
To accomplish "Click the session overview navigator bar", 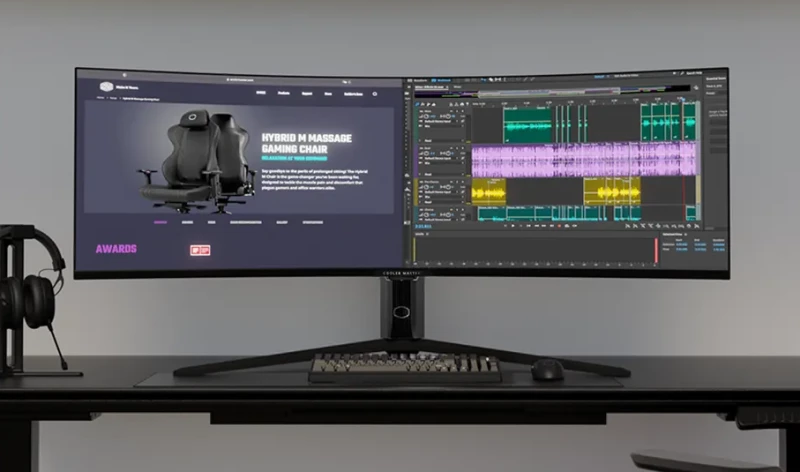I will pyautogui.click(x=551, y=92).
